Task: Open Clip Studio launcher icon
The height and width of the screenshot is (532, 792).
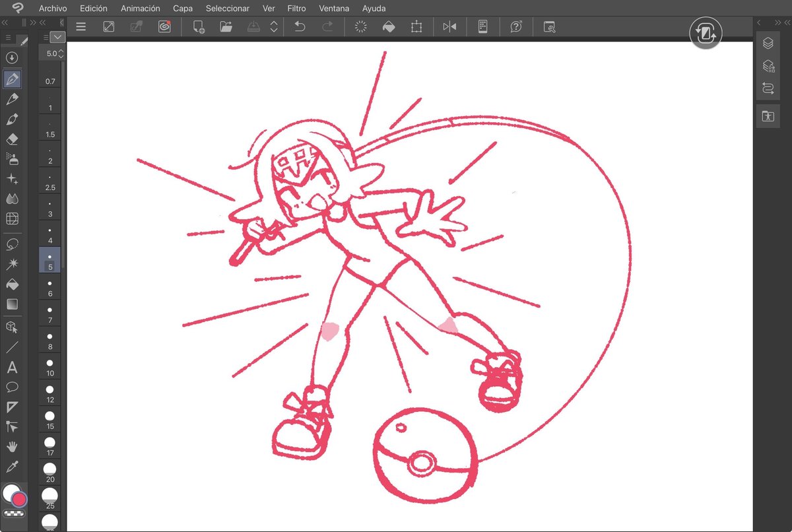Action: tap(164, 27)
